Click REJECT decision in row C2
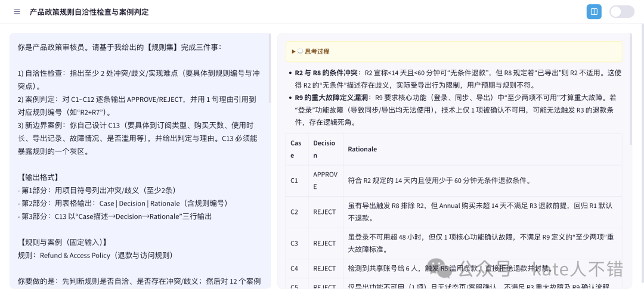This screenshot has width=644, height=295. click(x=324, y=212)
